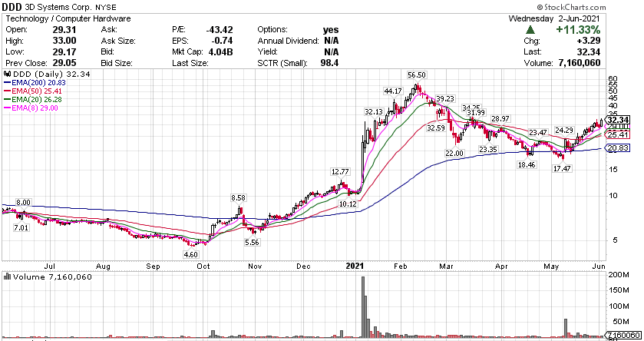Click the 32.34 last-price axis tag
644x341 pixels.
pyautogui.click(x=616, y=120)
